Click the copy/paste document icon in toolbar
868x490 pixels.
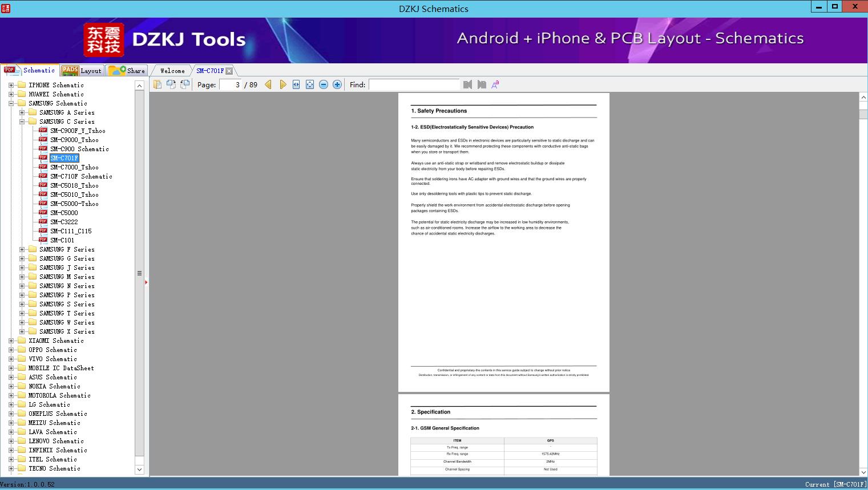click(157, 84)
